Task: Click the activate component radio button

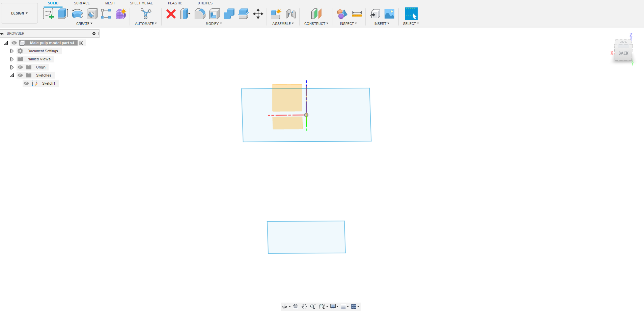Action: 81,43
